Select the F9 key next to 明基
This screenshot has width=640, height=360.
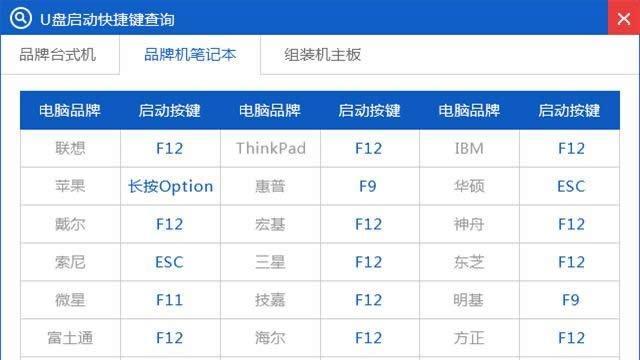click(x=571, y=300)
